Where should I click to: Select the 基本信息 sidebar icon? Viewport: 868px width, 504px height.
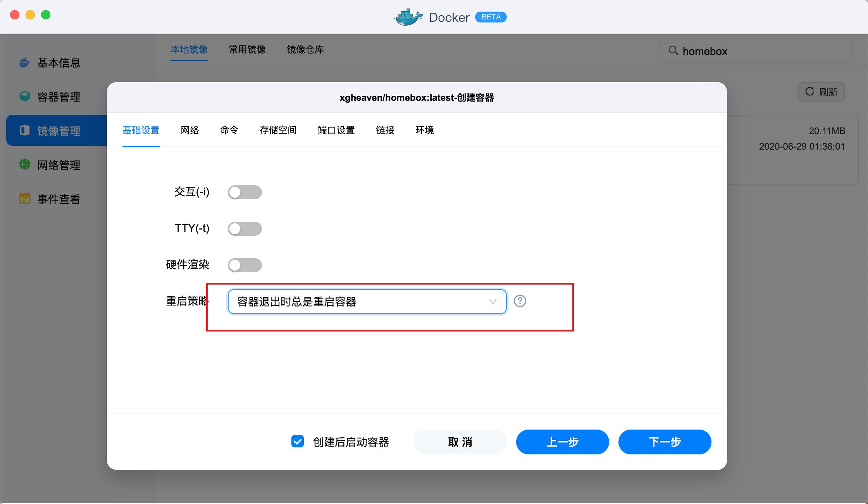24,62
